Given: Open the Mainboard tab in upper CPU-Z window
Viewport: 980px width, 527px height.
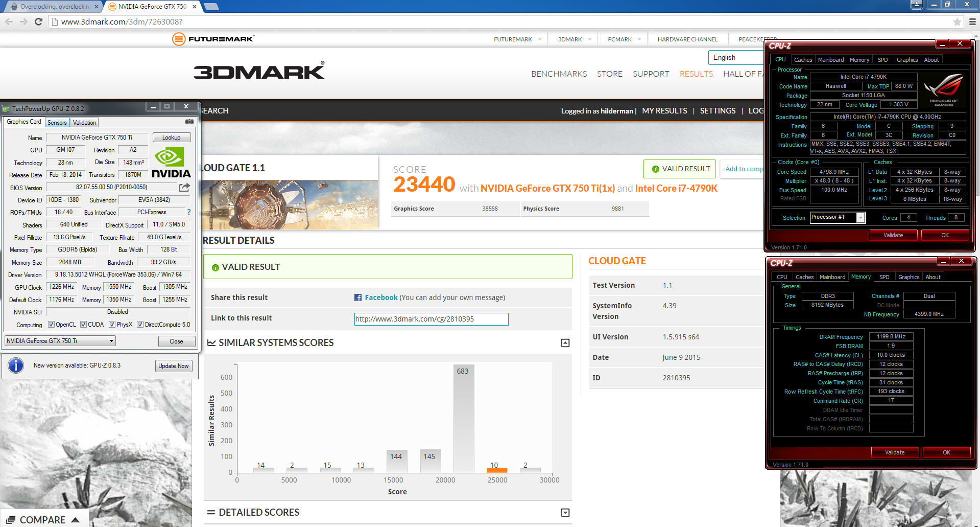Looking at the screenshot, I should coord(831,60).
